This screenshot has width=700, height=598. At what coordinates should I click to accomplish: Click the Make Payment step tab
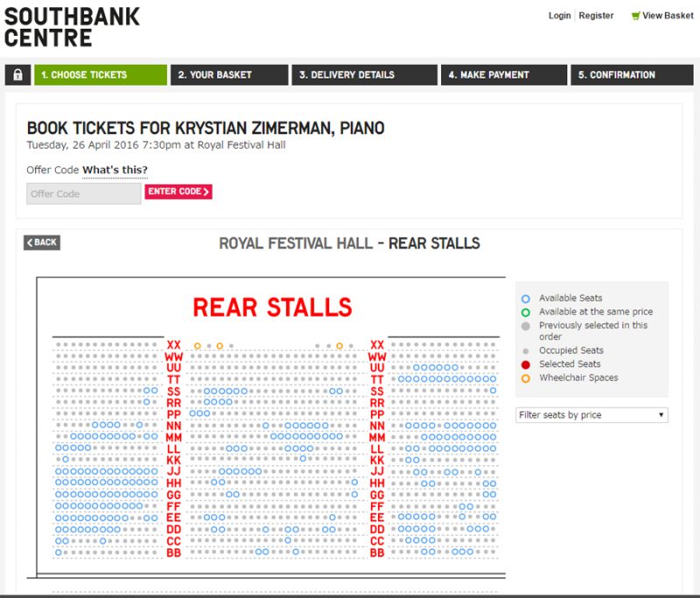point(504,74)
